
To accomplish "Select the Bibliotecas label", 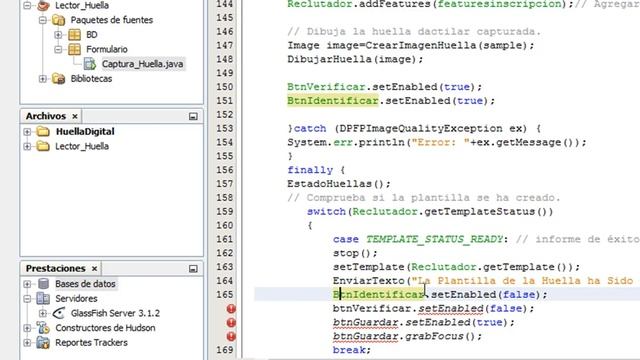I will 91,79.
